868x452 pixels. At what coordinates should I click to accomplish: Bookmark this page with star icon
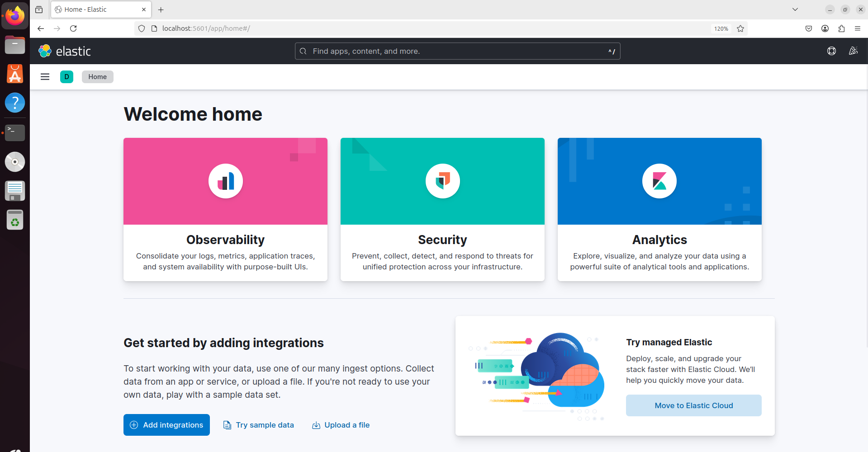(x=740, y=28)
